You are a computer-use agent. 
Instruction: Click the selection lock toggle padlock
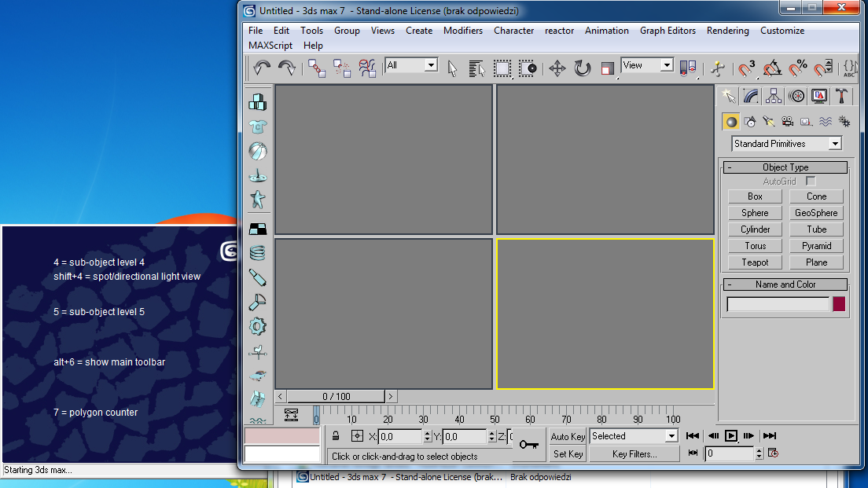(336, 436)
